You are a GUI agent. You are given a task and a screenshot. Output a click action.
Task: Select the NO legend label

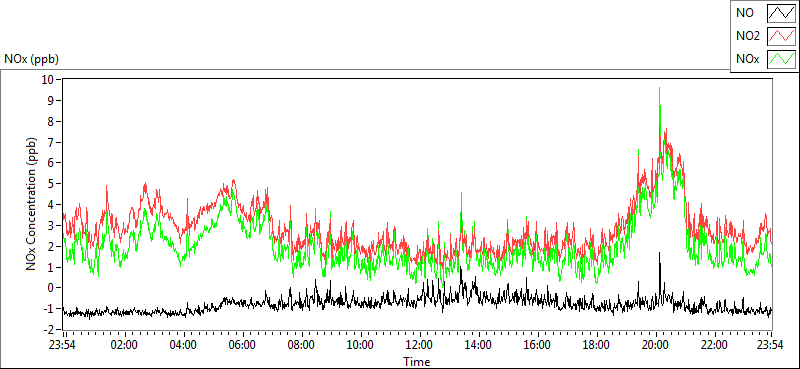(x=745, y=14)
